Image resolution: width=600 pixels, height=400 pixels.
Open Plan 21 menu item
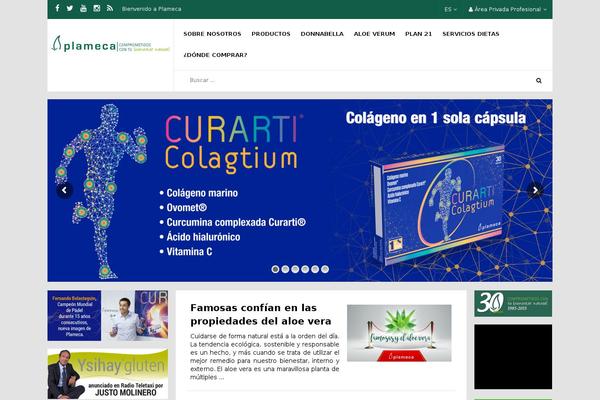(419, 34)
